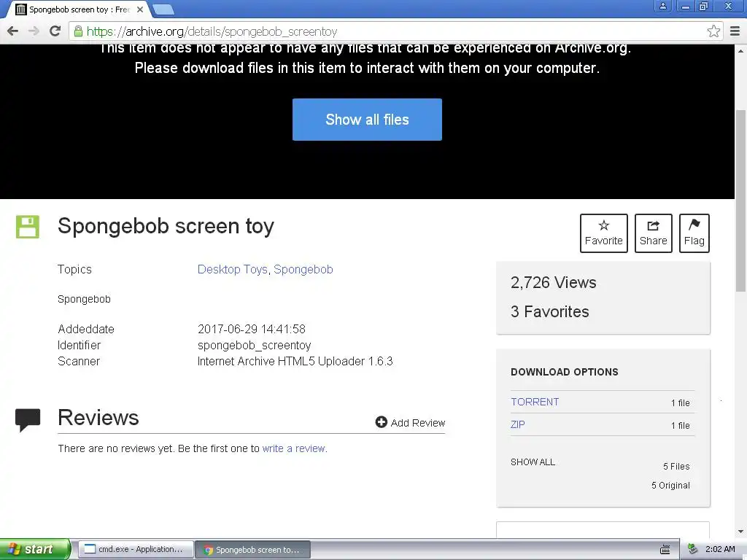The height and width of the screenshot is (560, 747).
Task: Click the Reviews speech bubble icon
Action: click(28, 420)
